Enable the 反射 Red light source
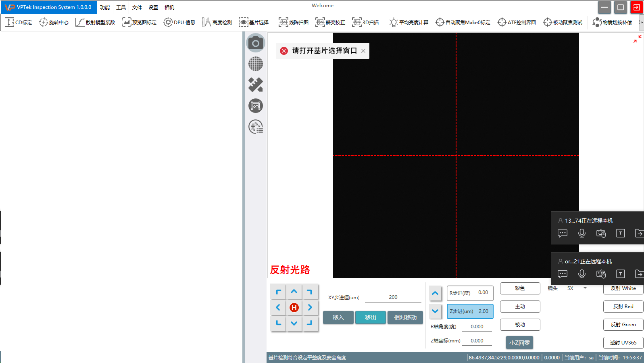Viewport: 644px width, 363px height. point(623,307)
